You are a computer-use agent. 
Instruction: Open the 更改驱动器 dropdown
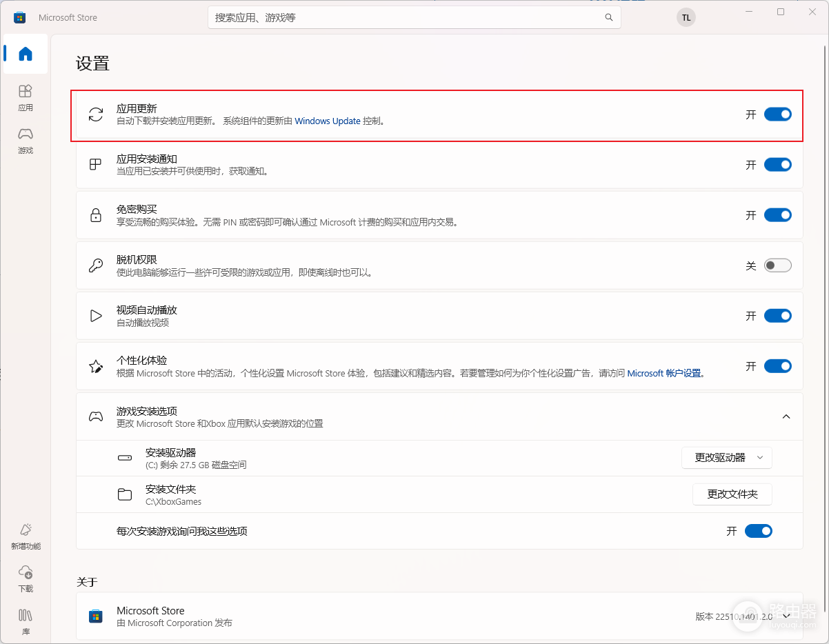tap(726, 458)
